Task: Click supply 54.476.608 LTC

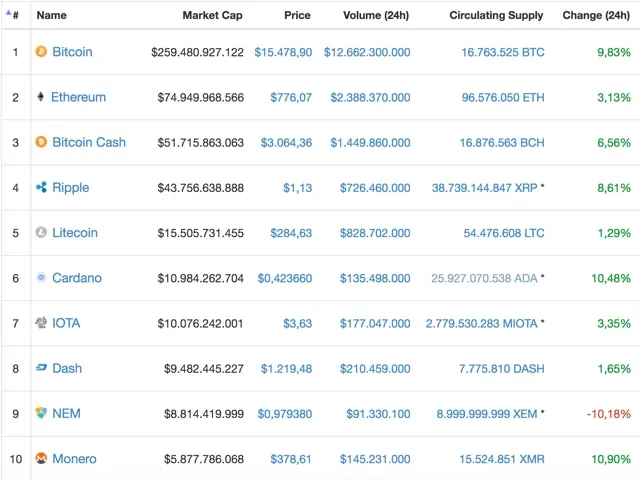Action: tap(504, 233)
